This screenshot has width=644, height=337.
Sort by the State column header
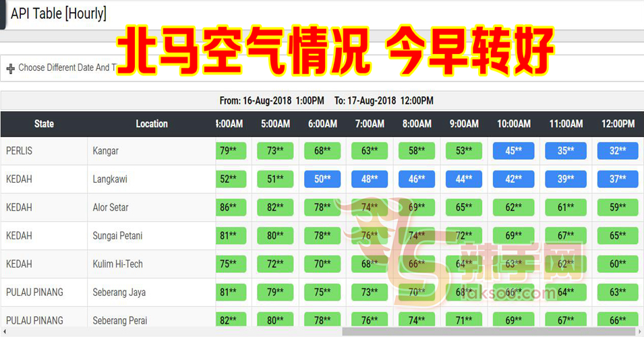pyautogui.click(x=44, y=124)
